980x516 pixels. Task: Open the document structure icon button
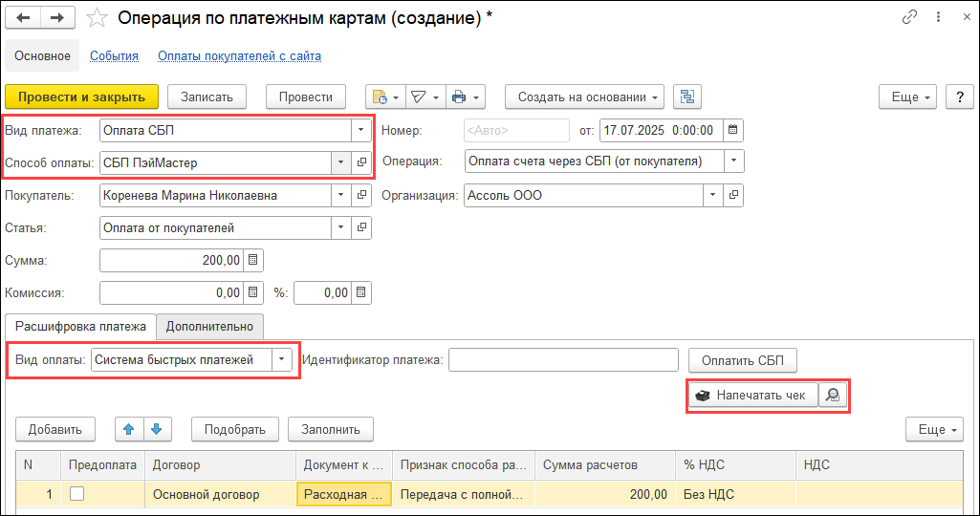[x=687, y=97]
